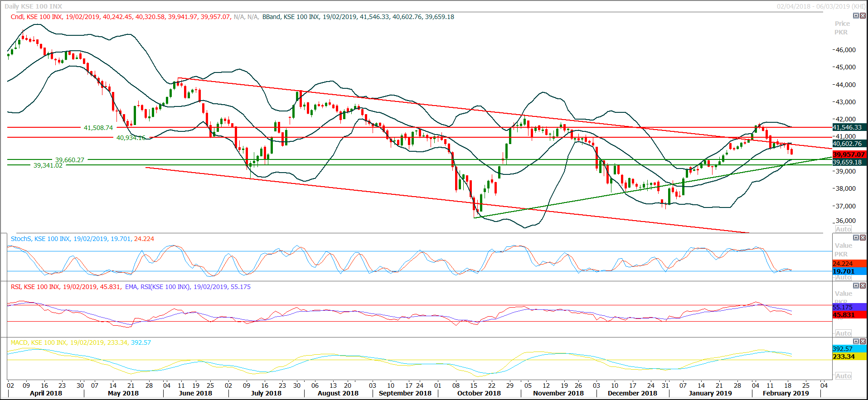Click the red 39,957.07 last price tag
The image size is (868, 400).
(x=850, y=154)
